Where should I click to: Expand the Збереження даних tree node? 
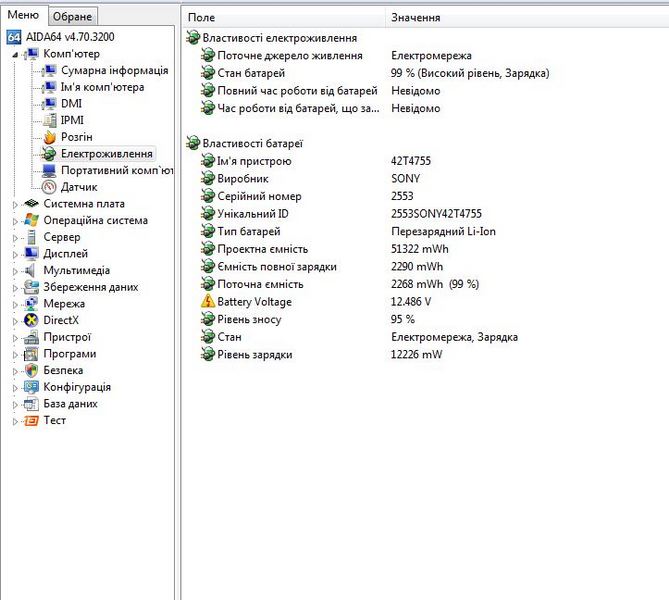[15, 288]
